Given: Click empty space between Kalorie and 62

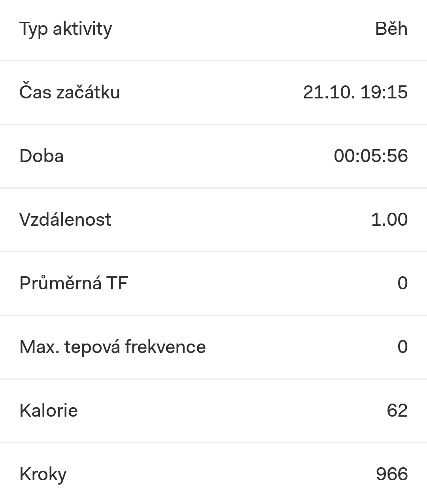Looking at the screenshot, I should tap(232, 411).
